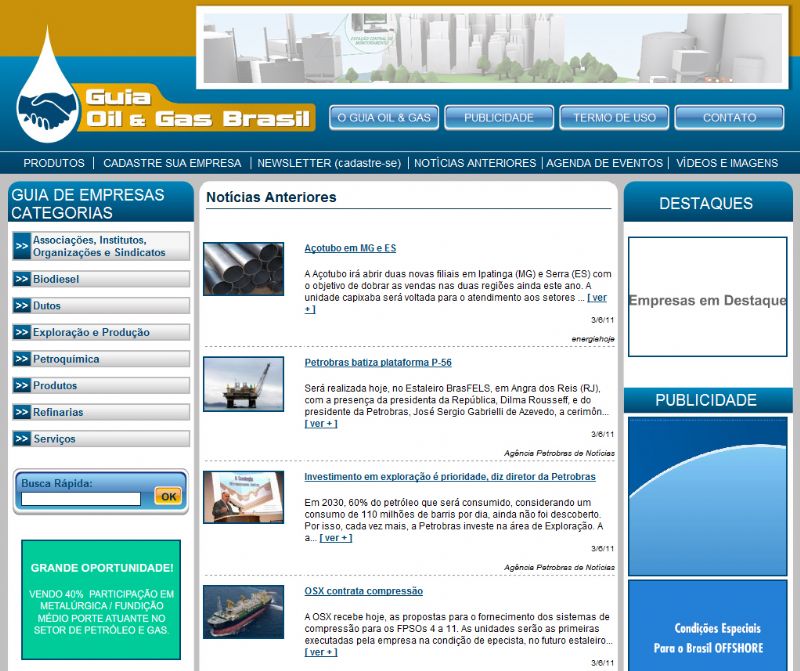Click the arrow icon next to Dutos
800x671 pixels.
(22, 306)
